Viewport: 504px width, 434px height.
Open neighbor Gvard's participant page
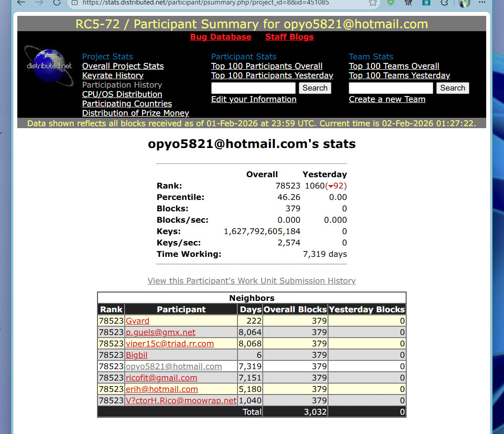(137, 321)
